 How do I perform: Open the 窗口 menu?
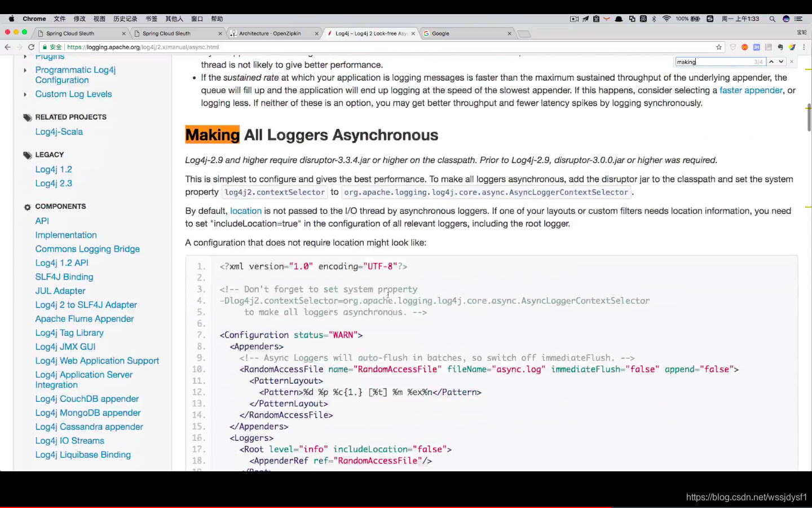197,19
